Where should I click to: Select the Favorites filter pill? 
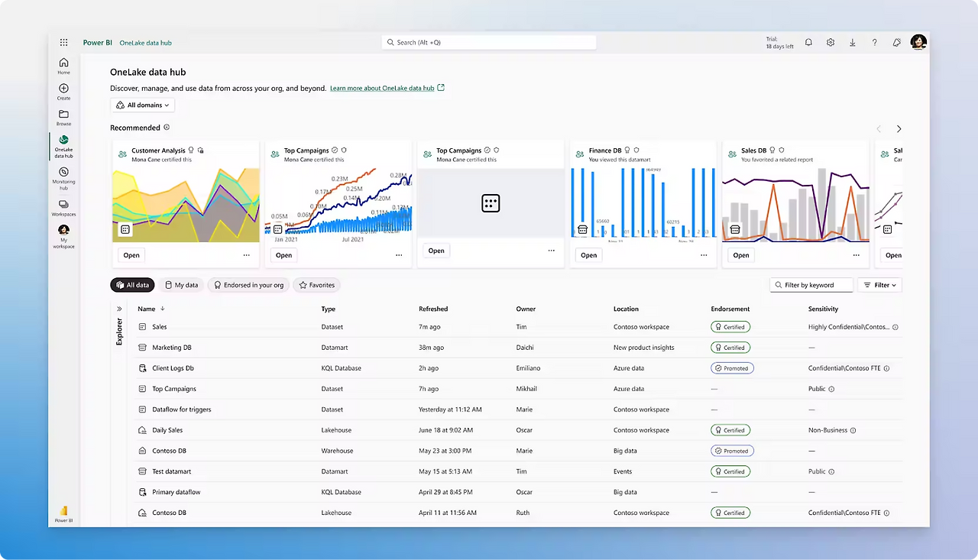[x=317, y=285]
